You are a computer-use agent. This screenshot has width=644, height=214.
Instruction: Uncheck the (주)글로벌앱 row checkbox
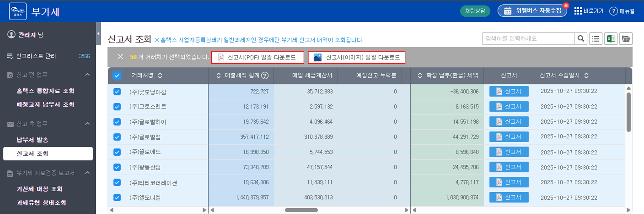click(x=117, y=137)
